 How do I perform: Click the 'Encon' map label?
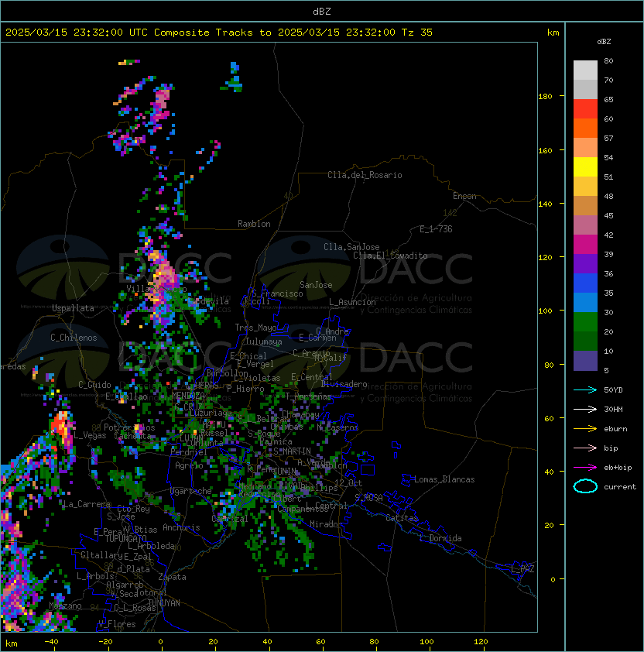(x=464, y=196)
